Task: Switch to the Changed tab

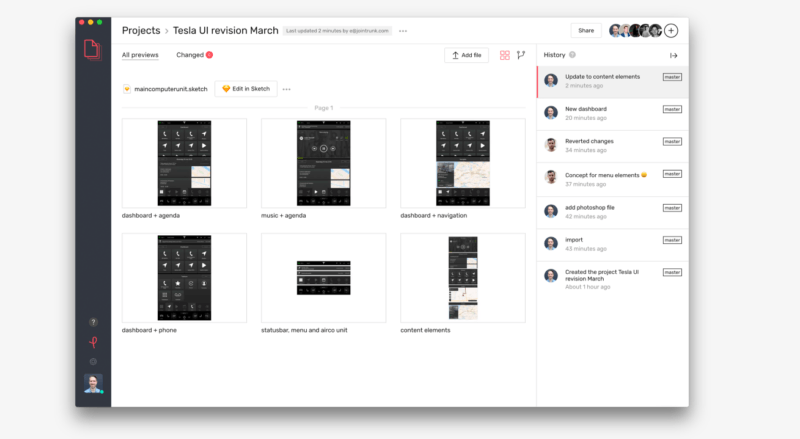Action: coord(190,55)
